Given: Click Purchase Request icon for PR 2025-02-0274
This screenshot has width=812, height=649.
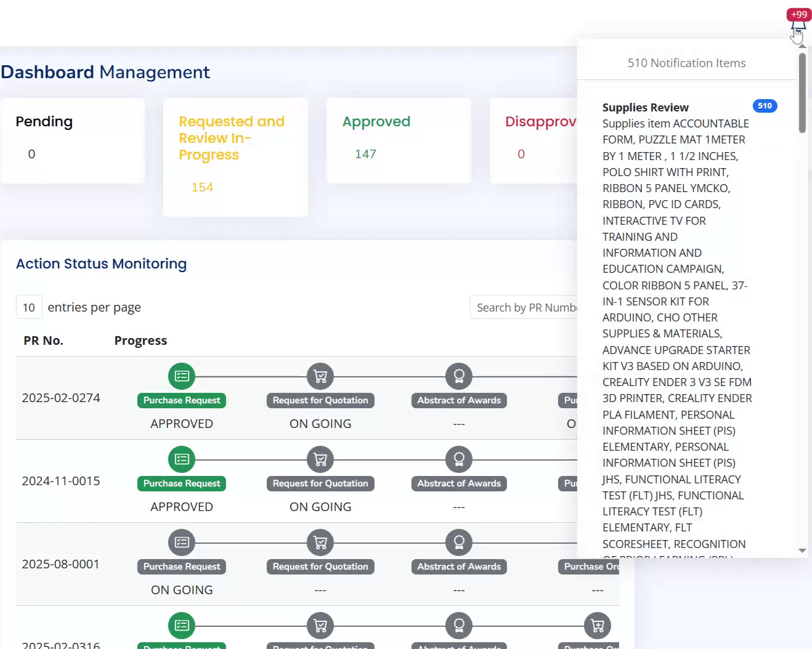Looking at the screenshot, I should (x=182, y=376).
